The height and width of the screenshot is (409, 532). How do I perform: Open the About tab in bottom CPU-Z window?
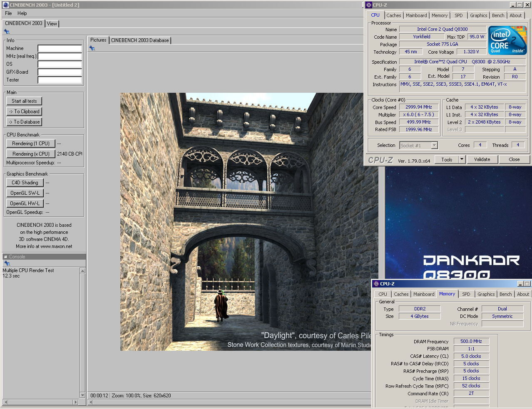click(x=523, y=294)
